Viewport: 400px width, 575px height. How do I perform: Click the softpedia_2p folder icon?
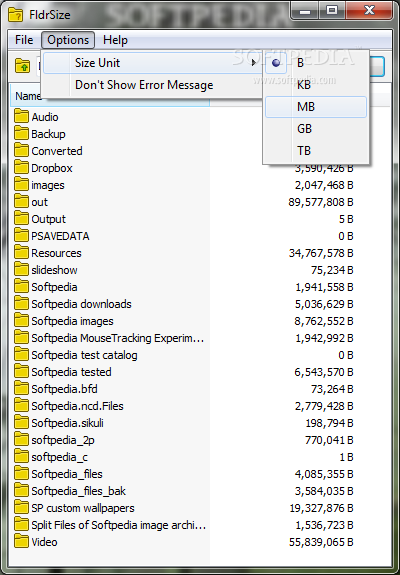coord(21,440)
